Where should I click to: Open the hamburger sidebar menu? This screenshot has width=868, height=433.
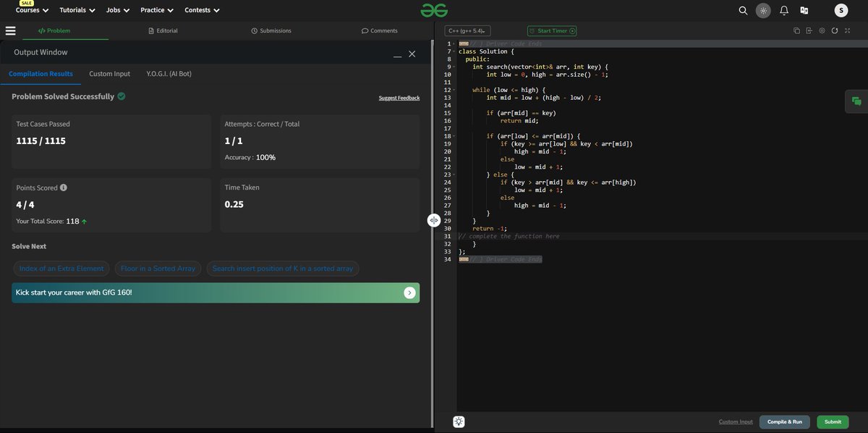(x=10, y=30)
